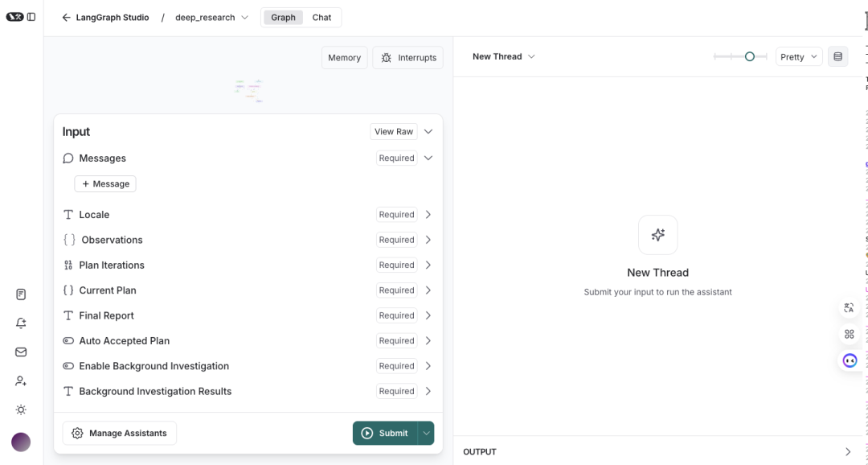Image resolution: width=868 pixels, height=465 pixels.
Task: Open the documents icon in sidebar
Action: [x=21, y=294]
